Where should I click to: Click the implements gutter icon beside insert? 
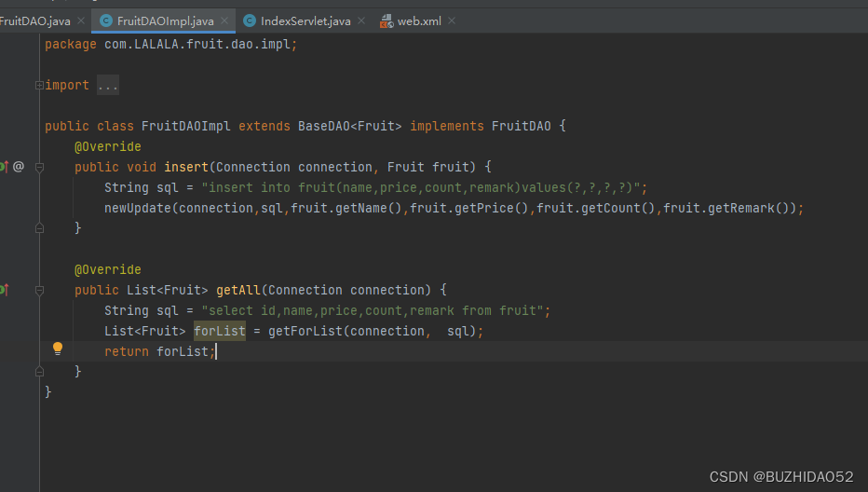pos(4,166)
